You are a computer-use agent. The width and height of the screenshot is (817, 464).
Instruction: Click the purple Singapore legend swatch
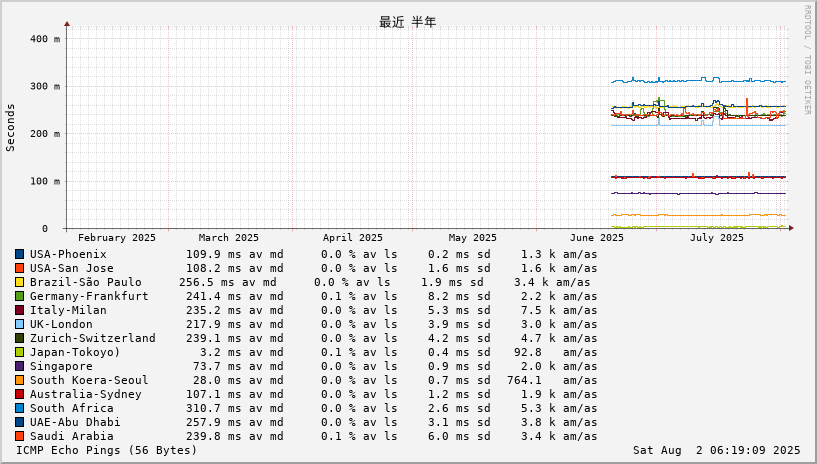click(x=19, y=367)
